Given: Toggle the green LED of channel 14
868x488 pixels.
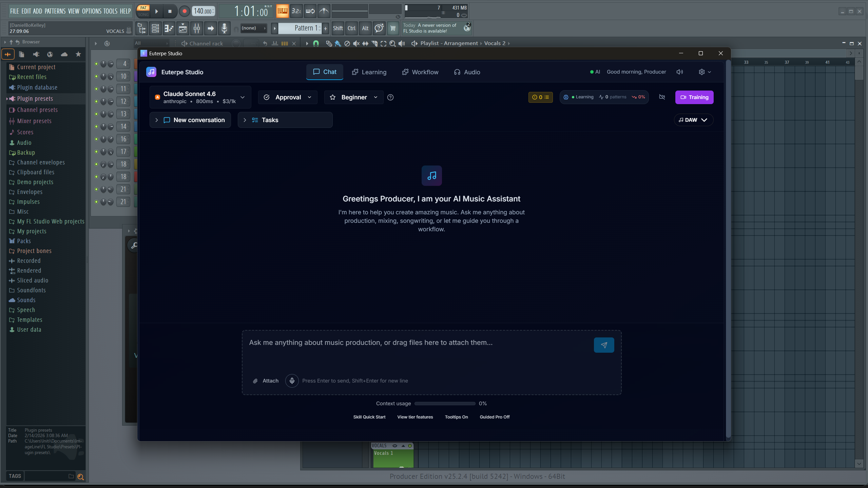Looking at the screenshot, I should point(96,126).
